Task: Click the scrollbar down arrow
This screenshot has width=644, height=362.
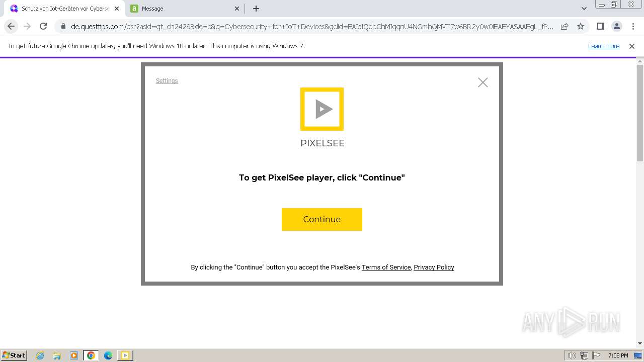Action: tap(640, 343)
